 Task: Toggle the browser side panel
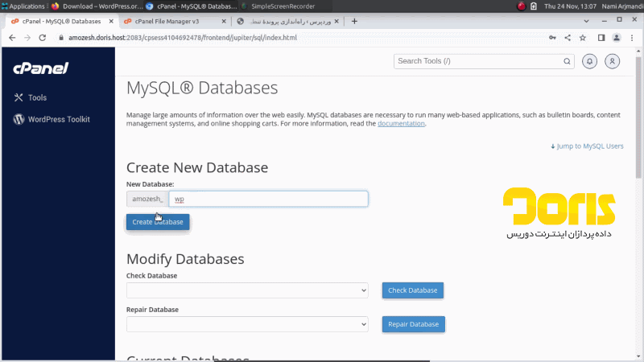click(x=601, y=38)
